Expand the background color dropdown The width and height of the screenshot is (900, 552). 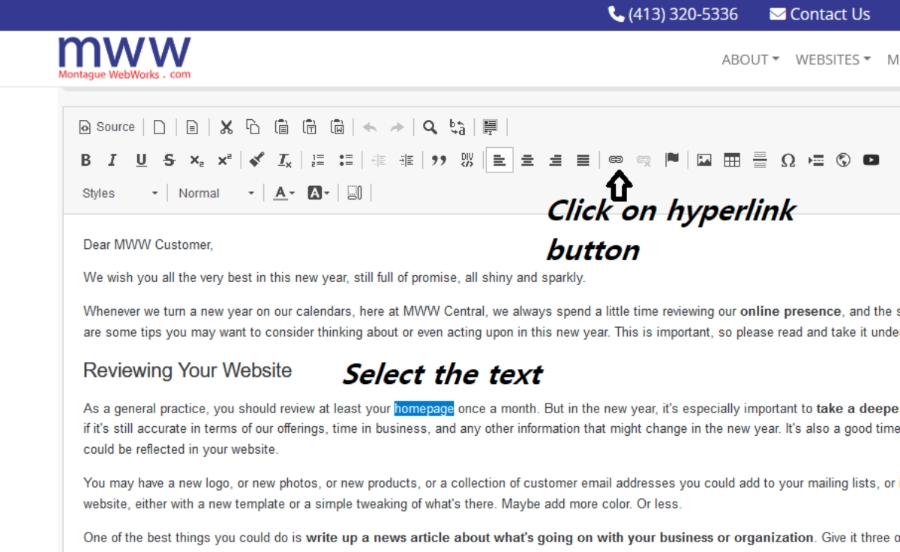319,193
